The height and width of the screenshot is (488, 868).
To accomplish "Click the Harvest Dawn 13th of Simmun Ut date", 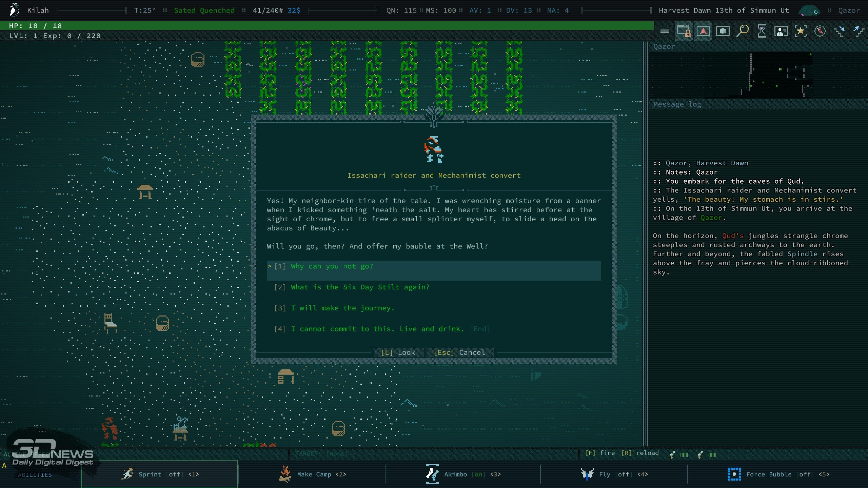I will 724,11.
